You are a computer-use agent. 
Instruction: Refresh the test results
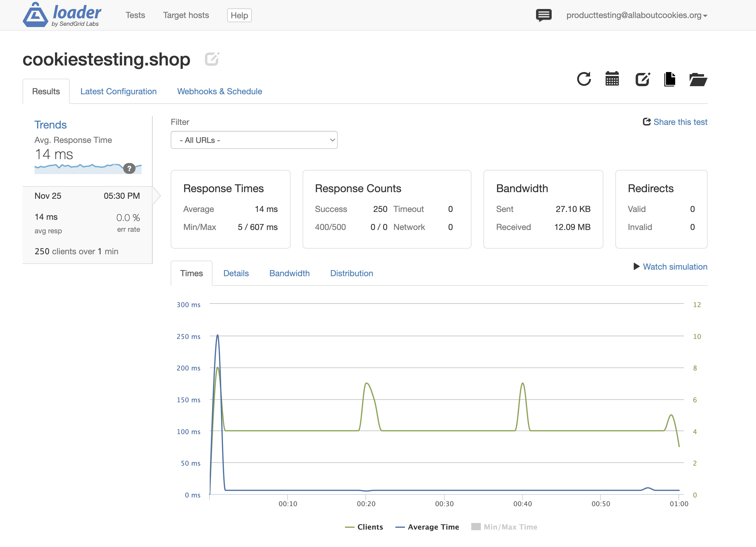[584, 79]
